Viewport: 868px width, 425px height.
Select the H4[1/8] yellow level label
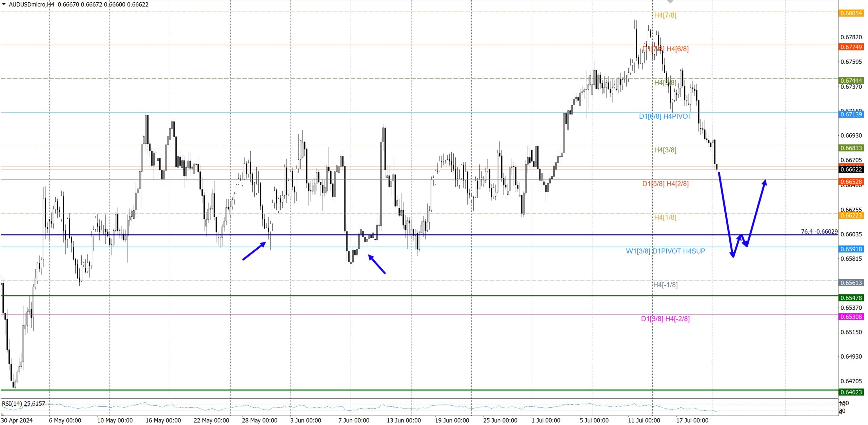point(665,217)
